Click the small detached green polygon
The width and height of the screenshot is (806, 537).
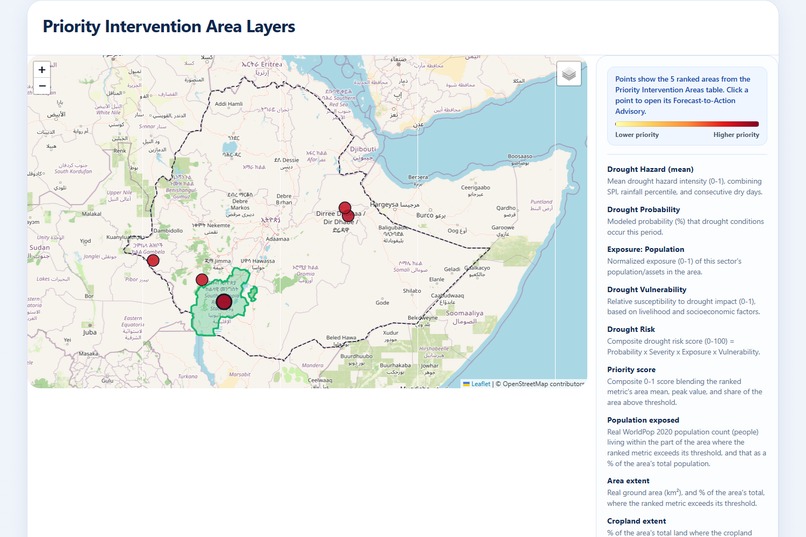(x=253, y=293)
